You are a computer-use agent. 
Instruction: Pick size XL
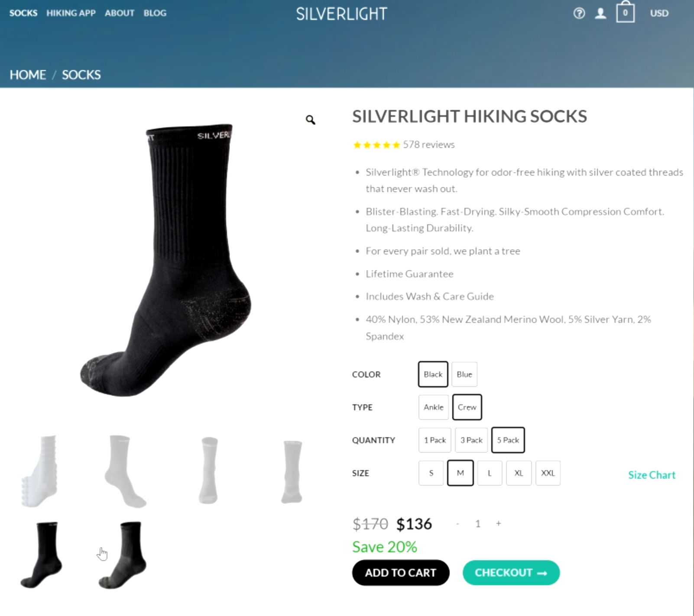click(519, 473)
